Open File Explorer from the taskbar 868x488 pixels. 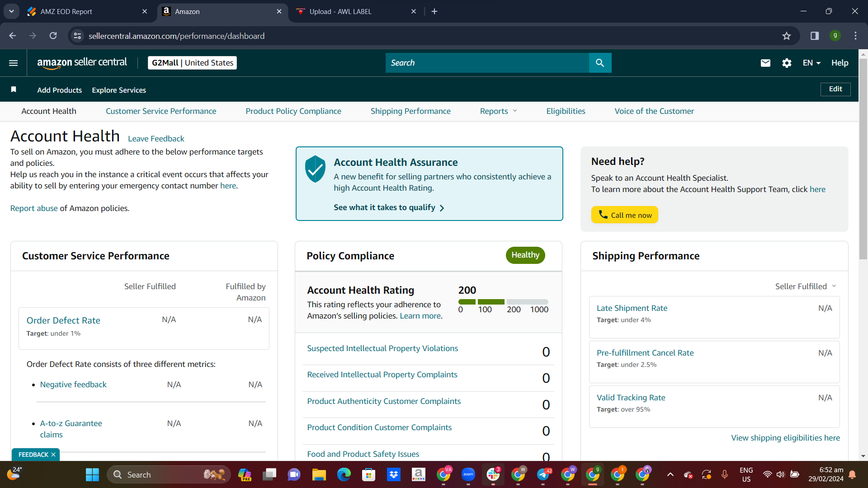pos(319,474)
